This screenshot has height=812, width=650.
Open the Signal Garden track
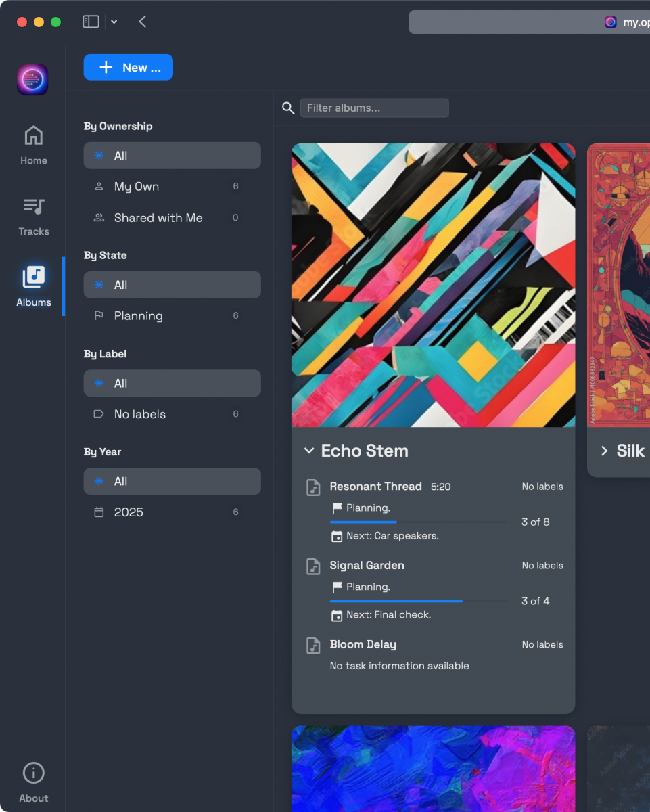pos(367,566)
